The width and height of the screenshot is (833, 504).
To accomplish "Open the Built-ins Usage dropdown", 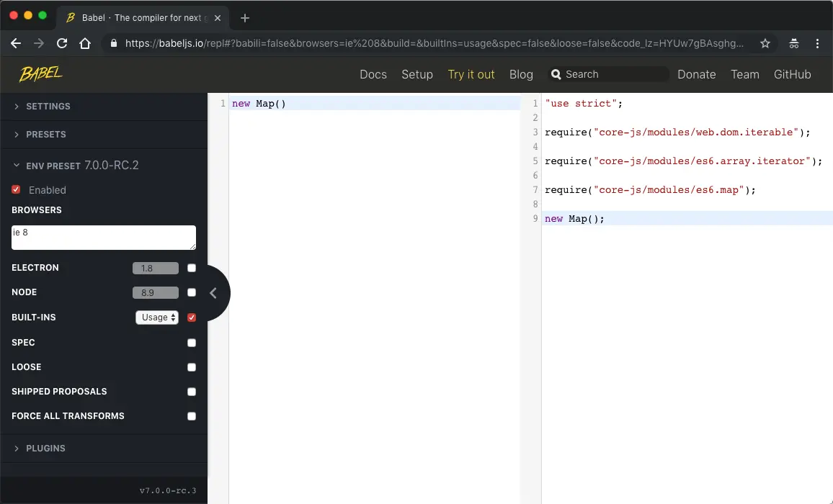I will [x=156, y=318].
